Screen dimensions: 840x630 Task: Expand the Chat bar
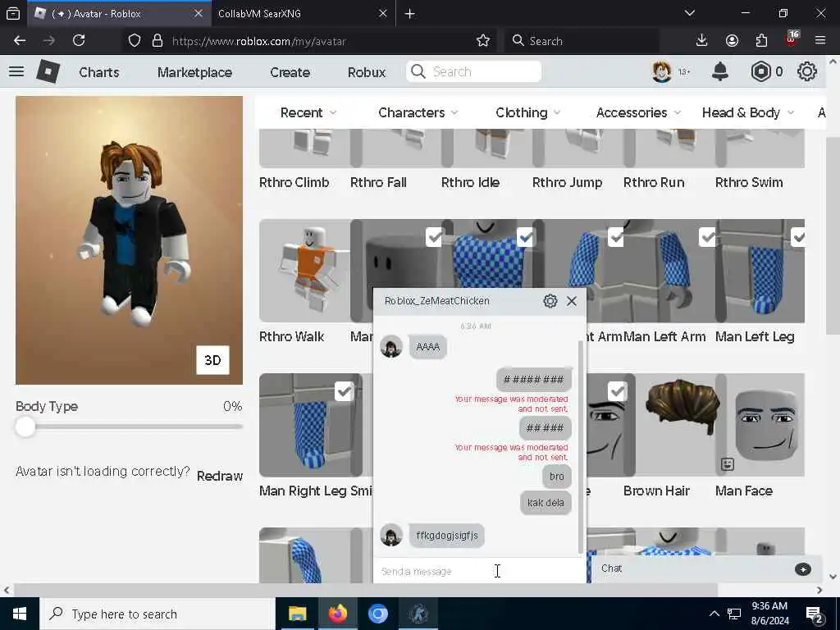[705, 569]
